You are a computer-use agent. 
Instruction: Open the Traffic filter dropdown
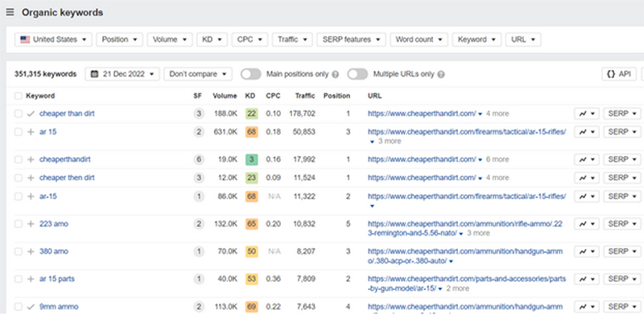[292, 39]
